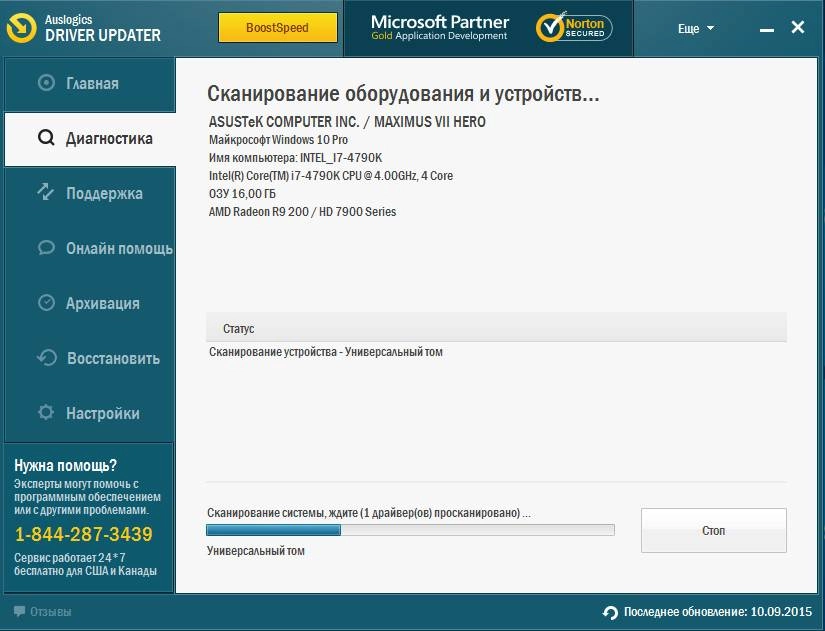The width and height of the screenshot is (825, 631).
Task: Click the Сканирование системы, ждите status text
Action: pos(368,513)
